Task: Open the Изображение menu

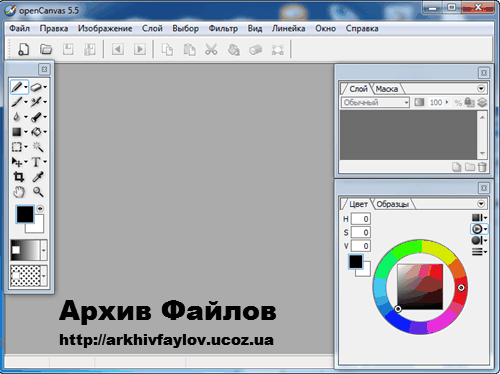Action: coord(105,29)
